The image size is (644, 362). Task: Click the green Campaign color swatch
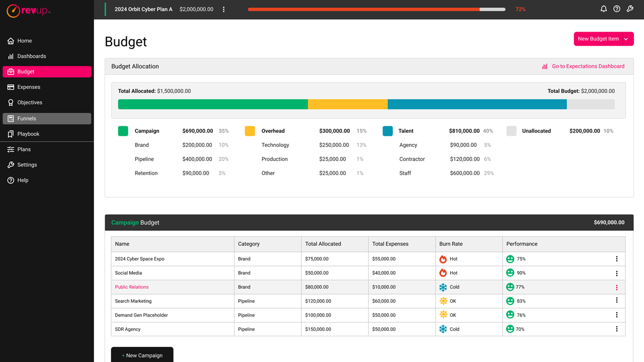point(123,131)
